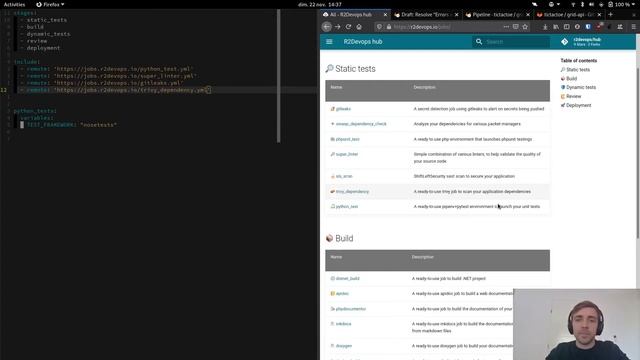Open the apidoc job link
Viewport: 640px width, 360px height.
click(342, 293)
